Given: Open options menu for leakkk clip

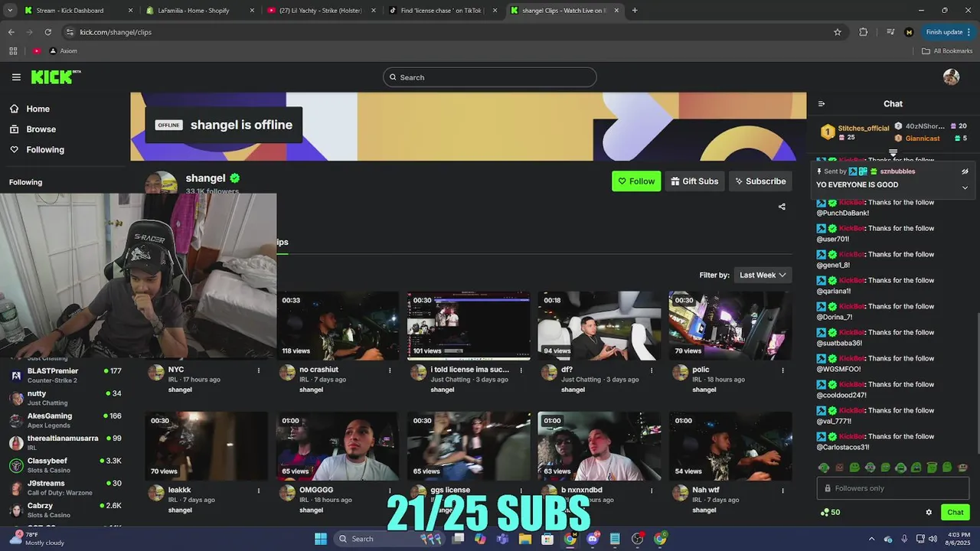Looking at the screenshot, I should click(x=259, y=491).
